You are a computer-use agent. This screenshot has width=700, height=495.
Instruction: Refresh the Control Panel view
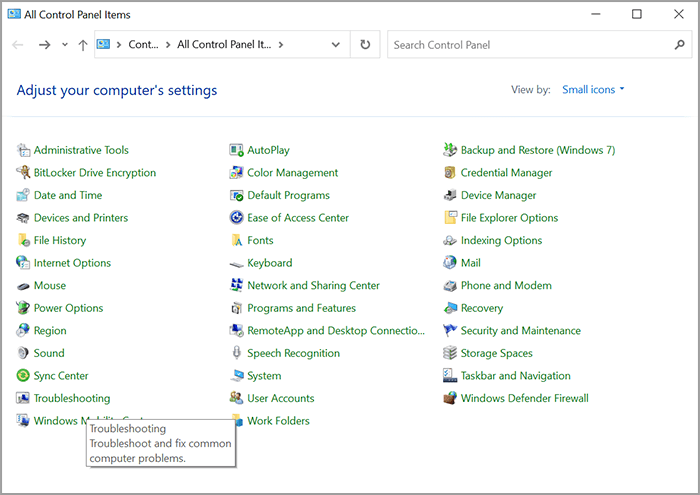coord(365,45)
